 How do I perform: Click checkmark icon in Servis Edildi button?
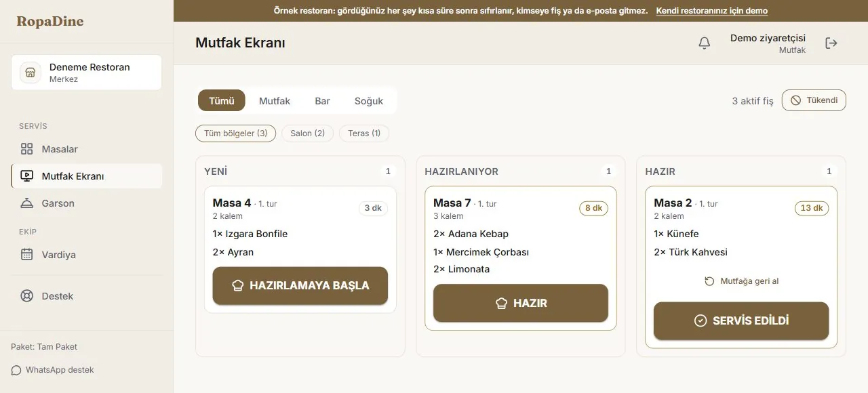coord(701,321)
